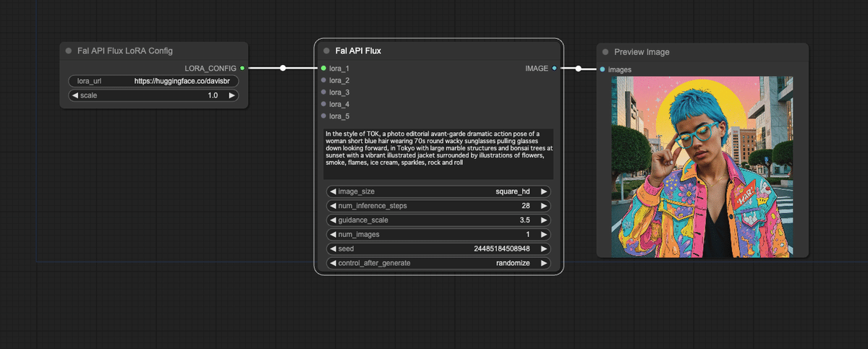This screenshot has height=349, width=868.
Task: Click the link midpoint between Flux and Preview Image
Action: pyautogui.click(x=579, y=69)
